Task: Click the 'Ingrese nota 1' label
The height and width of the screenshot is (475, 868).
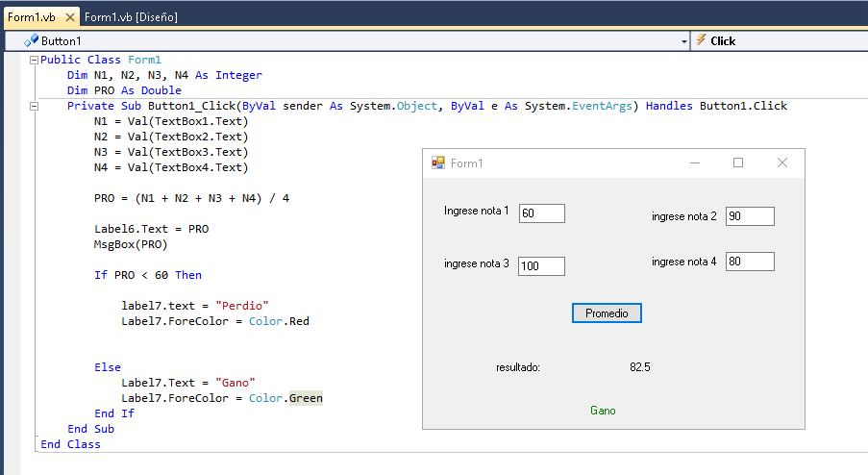Action: [x=476, y=211]
